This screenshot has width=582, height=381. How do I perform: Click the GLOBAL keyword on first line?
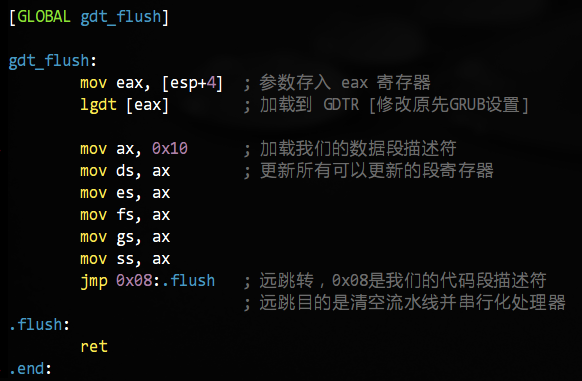coord(44,17)
